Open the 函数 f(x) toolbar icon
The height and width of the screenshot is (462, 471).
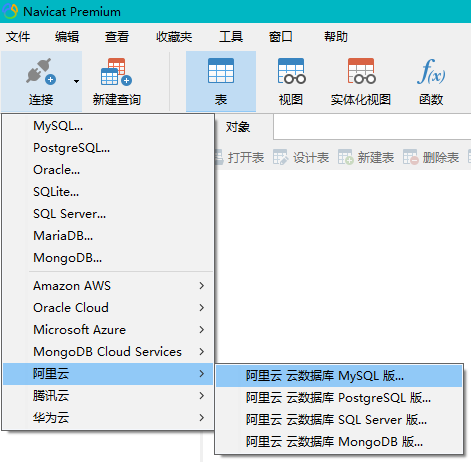click(431, 71)
